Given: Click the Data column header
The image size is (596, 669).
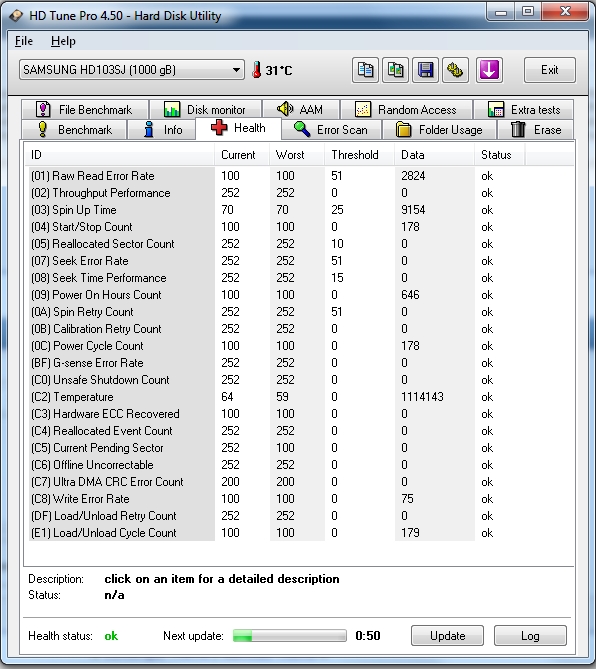Looking at the screenshot, I should (x=434, y=155).
